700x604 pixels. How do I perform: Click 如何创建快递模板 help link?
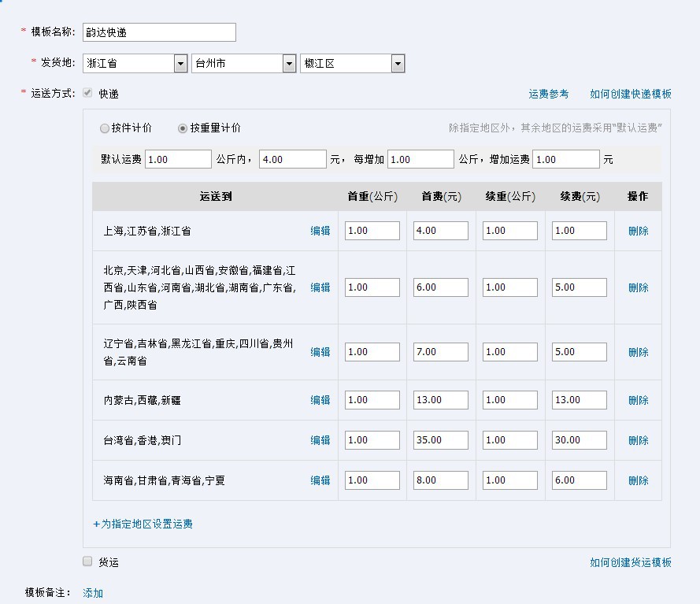click(x=631, y=94)
